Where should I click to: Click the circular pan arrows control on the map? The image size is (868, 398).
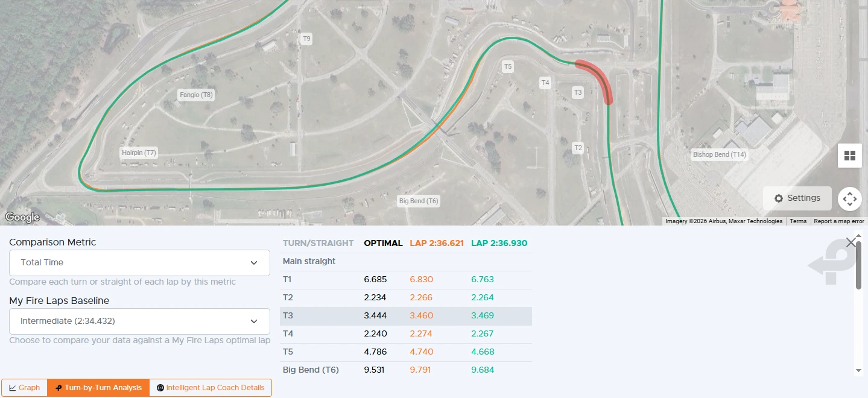click(849, 198)
